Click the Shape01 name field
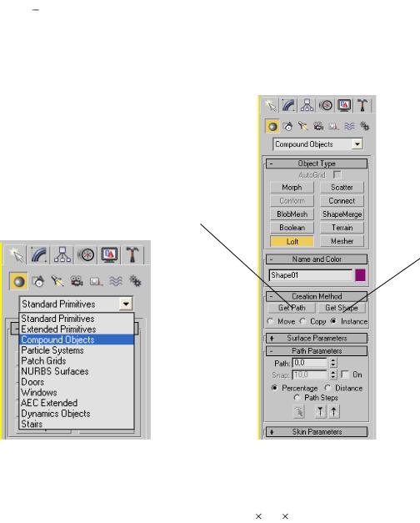The width and height of the screenshot is (420, 523). (310, 275)
